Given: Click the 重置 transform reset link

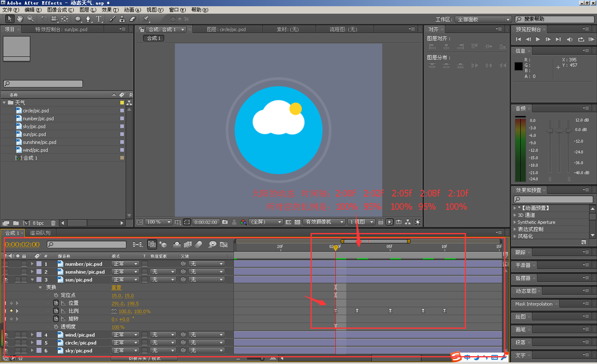Looking at the screenshot, I should (x=116, y=288).
